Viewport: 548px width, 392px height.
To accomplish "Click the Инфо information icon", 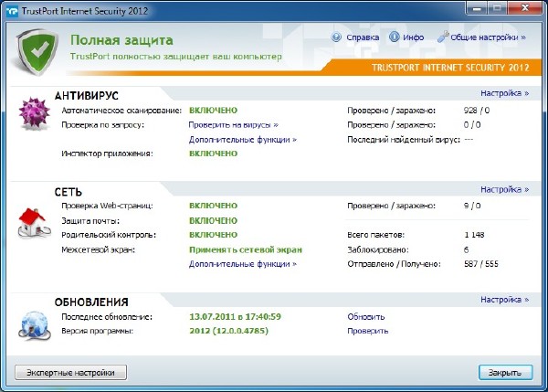I will 395,37.
